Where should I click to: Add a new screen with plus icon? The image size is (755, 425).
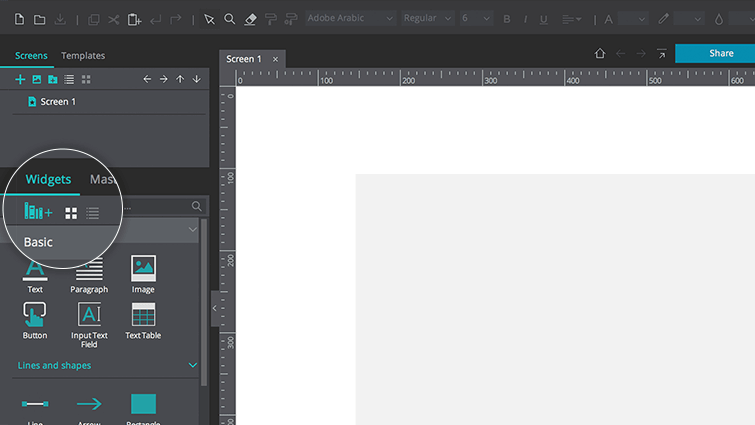(x=20, y=79)
